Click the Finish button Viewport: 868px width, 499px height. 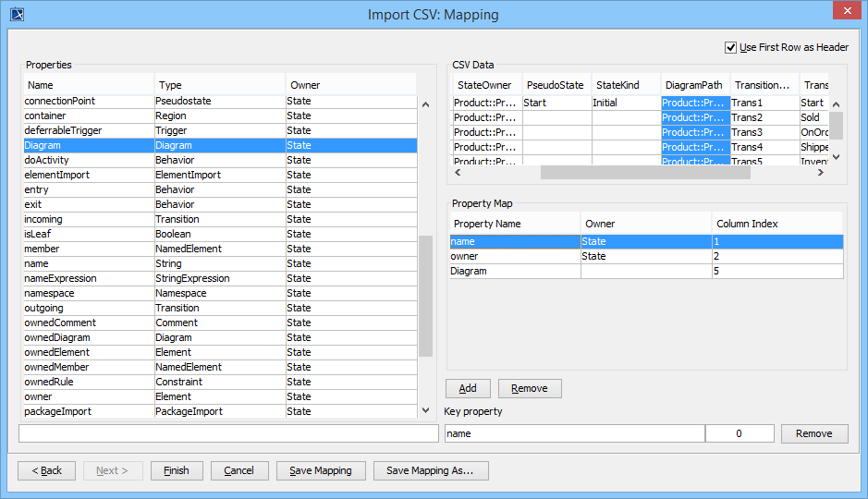click(x=177, y=470)
